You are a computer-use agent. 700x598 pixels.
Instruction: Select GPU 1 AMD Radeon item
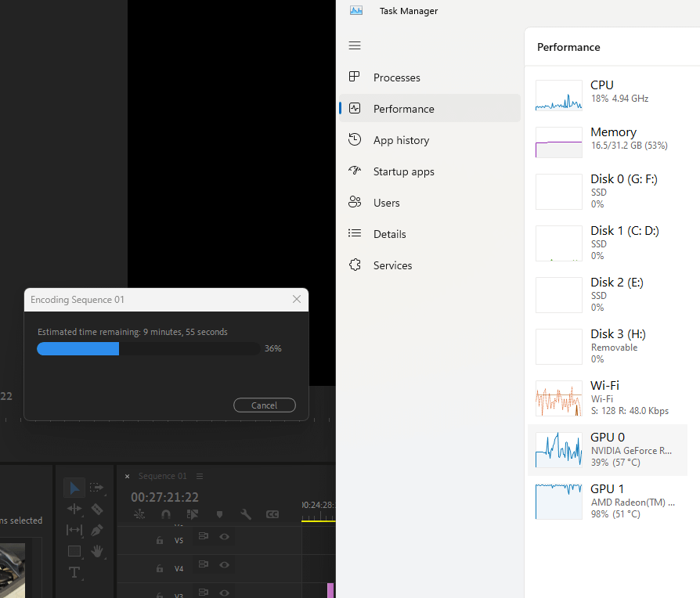608,502
